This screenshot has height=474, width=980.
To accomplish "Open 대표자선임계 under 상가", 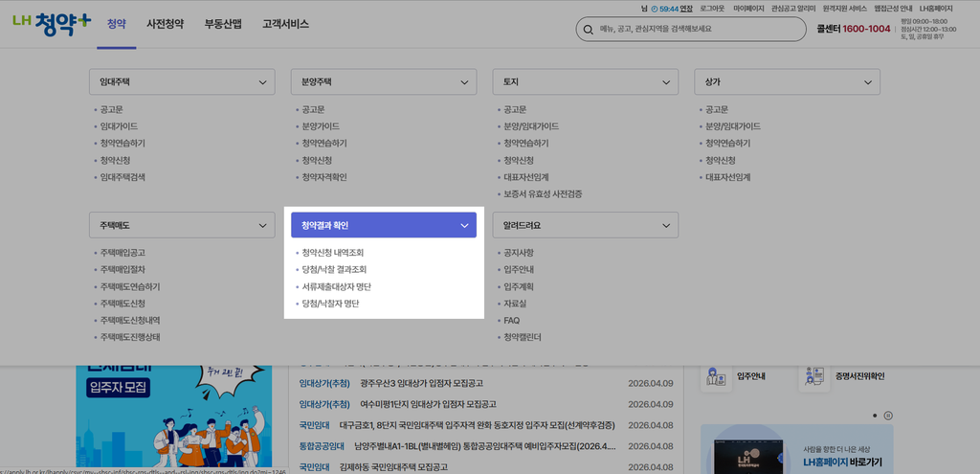I will tap(728, 177).
